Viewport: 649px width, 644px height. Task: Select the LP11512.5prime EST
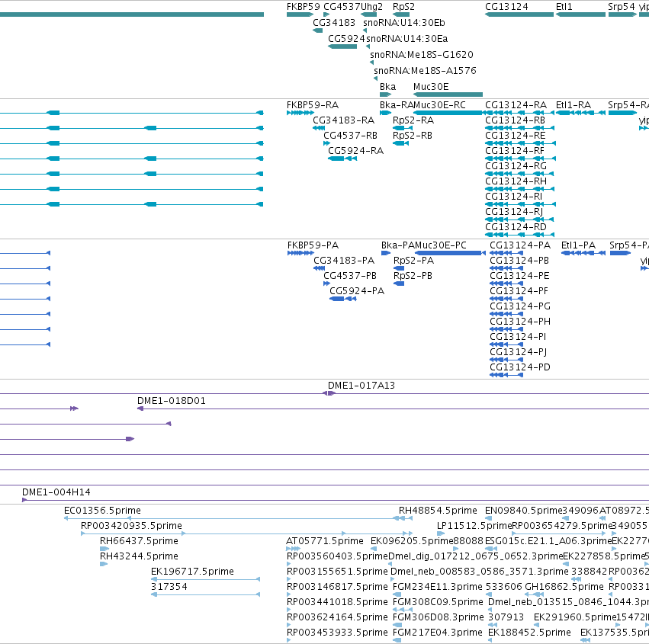[x=440, y=533]
